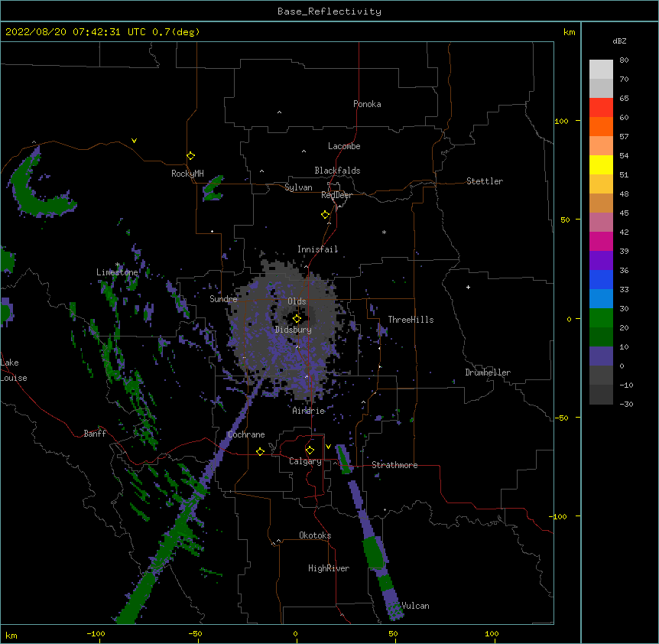
Task: Select the red 60-65 dBZ legend swatch
Action: 601,108
